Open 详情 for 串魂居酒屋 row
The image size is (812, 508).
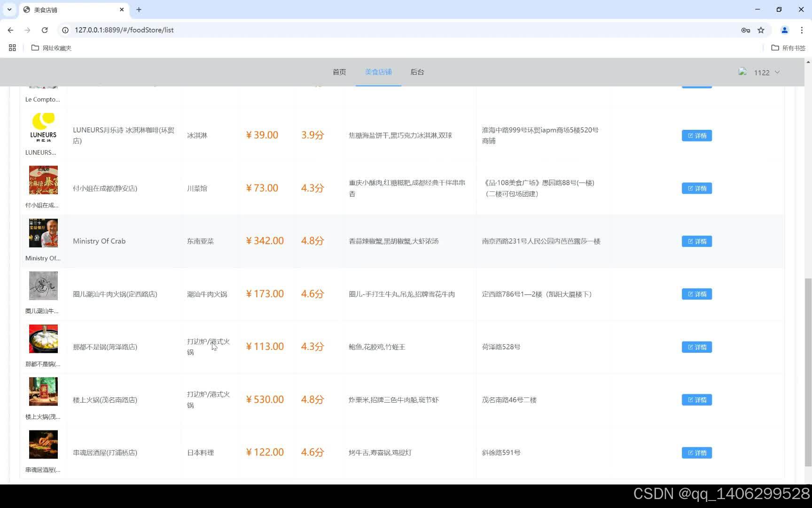pos(696,453)
